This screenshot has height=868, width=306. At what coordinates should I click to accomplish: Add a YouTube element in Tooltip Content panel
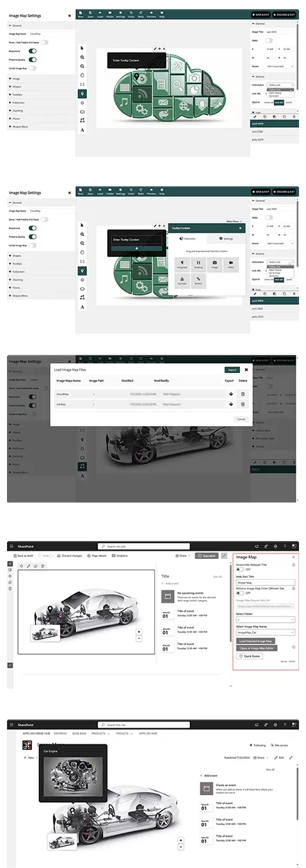click(x=182, y=281)
